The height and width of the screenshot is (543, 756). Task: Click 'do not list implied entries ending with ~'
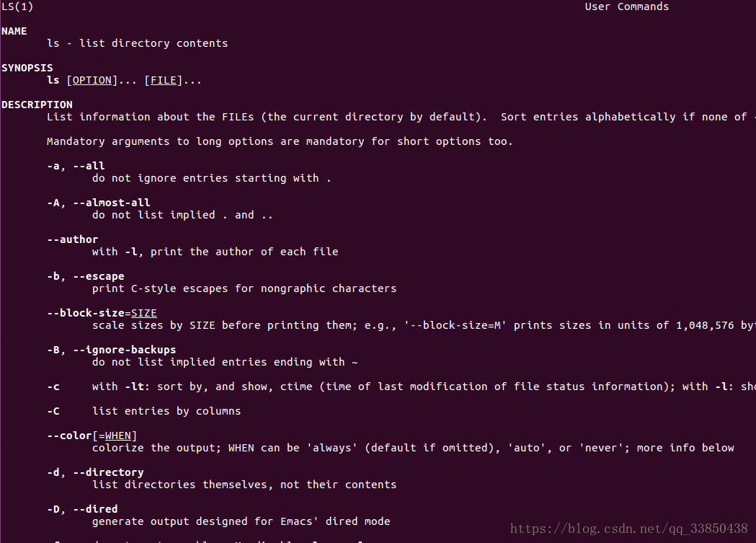click(225, 362)
